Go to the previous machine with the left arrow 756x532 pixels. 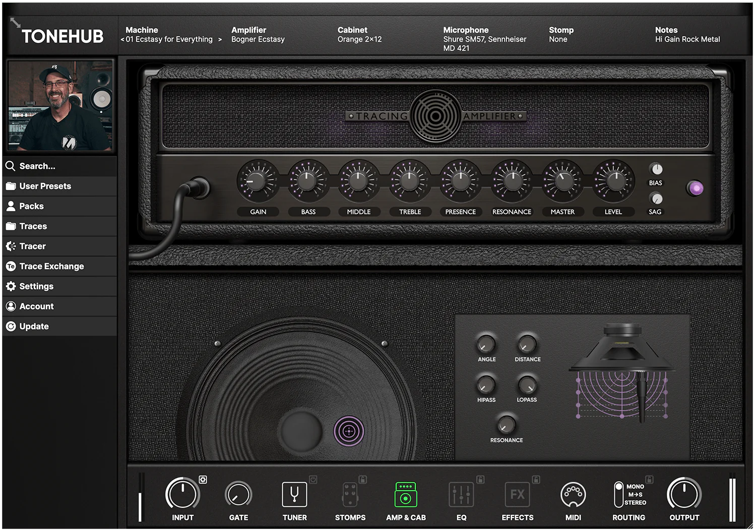click(122, 39)
